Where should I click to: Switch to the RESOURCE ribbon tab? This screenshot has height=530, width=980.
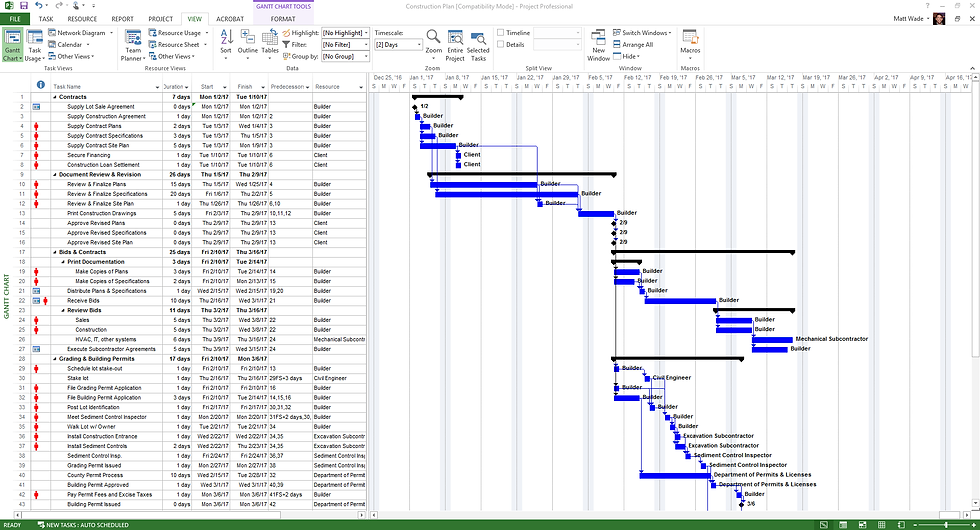point(82,19)
